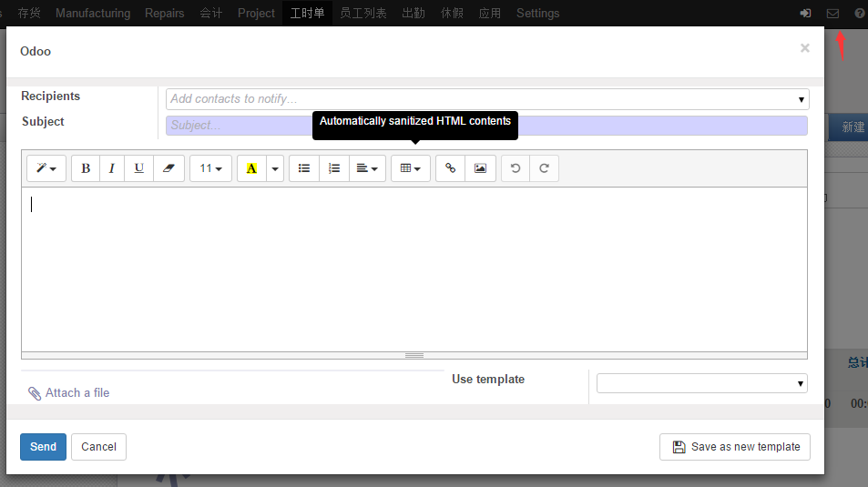Click the eraser remove-format icon

[168, 168]
